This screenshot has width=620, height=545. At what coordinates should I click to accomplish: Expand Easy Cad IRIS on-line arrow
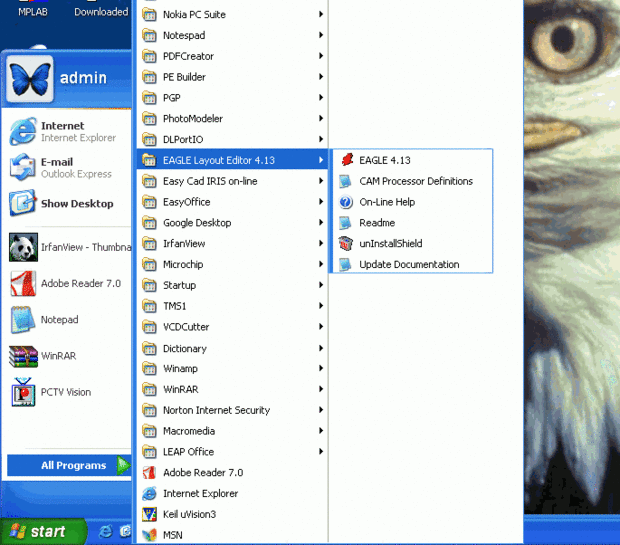321,181
